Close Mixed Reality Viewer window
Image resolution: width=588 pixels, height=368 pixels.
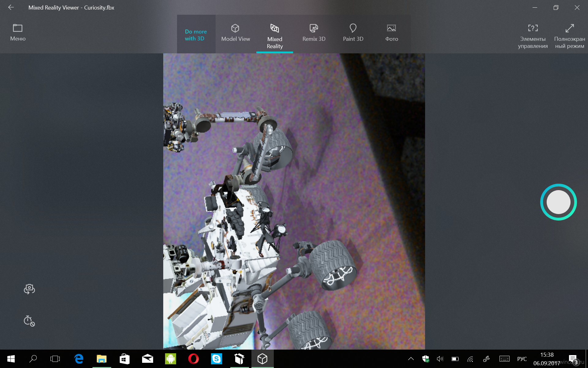pyautogui.click(x=577, y=7)
